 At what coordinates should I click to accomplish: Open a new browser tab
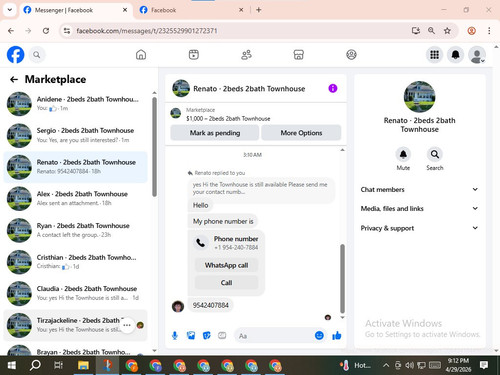tap(259, 10)
